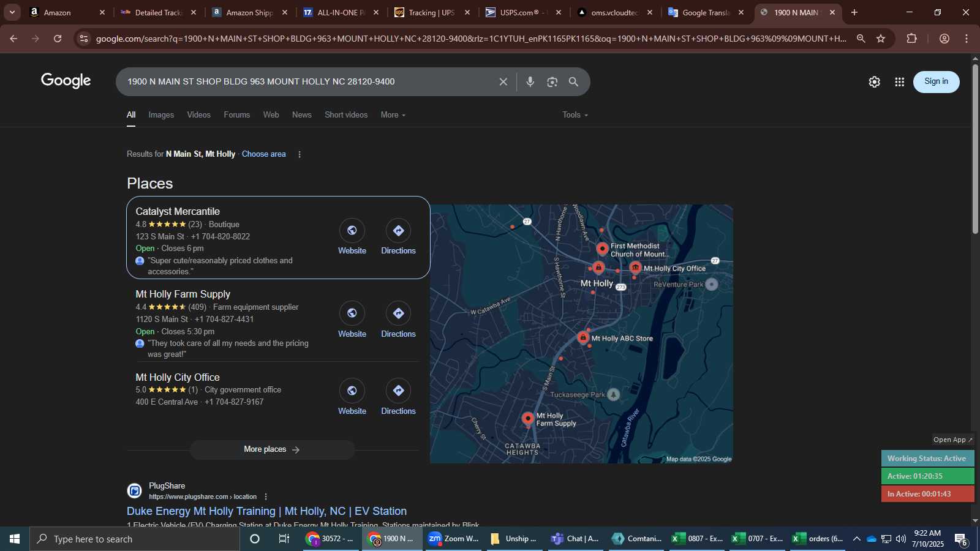Open the Windows Start menu
The width and height of the screenshot is (980, 551).
tap(15, 539)
